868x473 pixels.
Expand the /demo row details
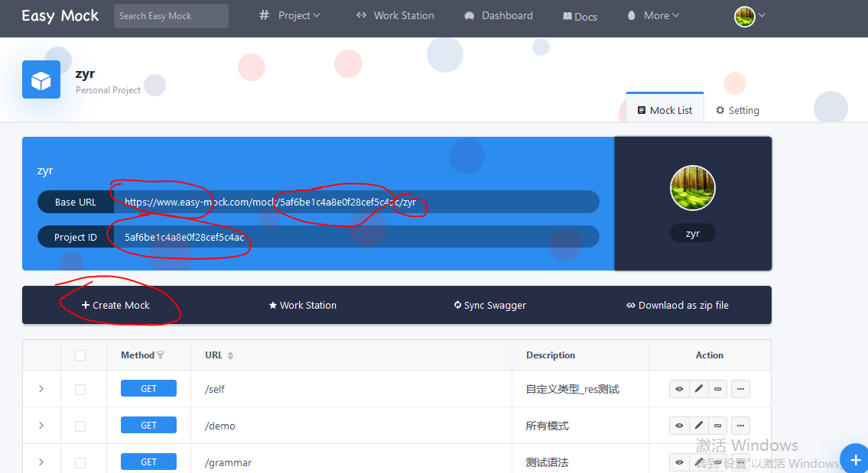[41, 425]
